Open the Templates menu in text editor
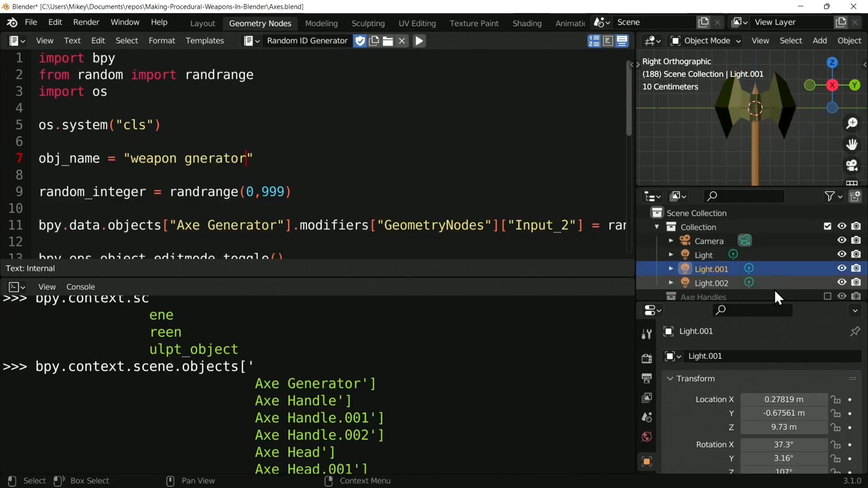868x488 pixels. tap(204, 41)
